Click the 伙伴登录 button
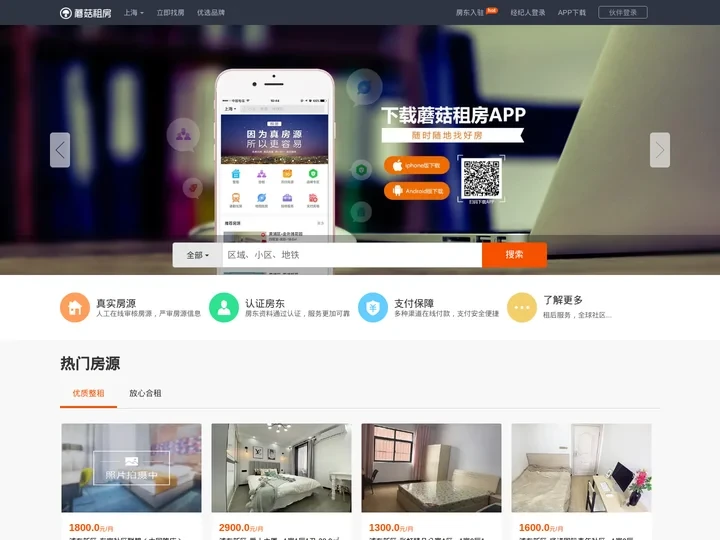The height and width of the screenshot is (540, 720). coord(623,12)
